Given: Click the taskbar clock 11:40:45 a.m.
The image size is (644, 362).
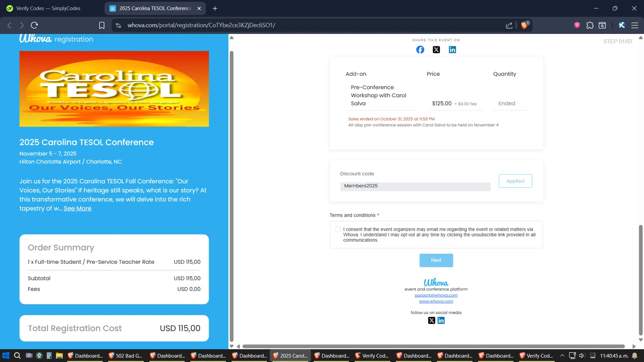Looking at the screenshot, I should click(614, 356).
